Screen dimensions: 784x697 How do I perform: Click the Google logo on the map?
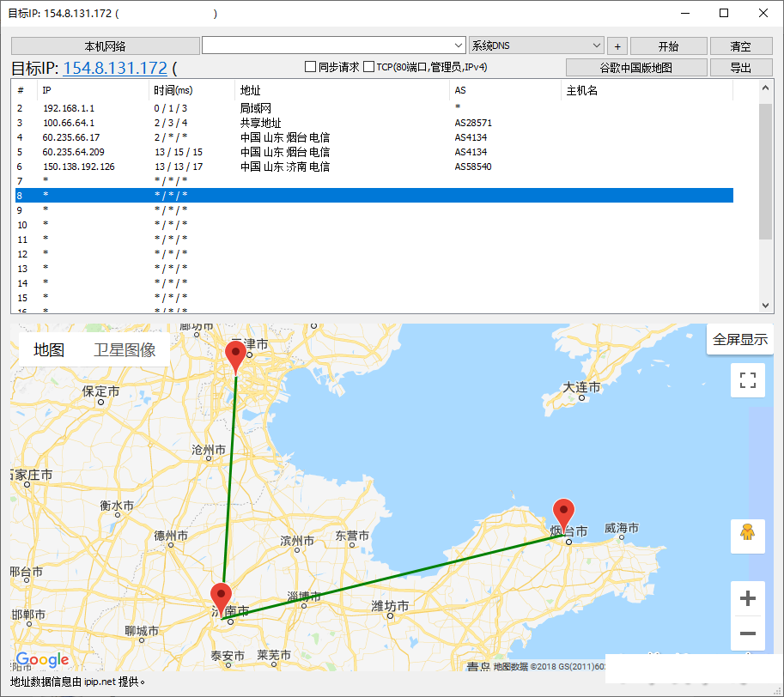(42, 659)
